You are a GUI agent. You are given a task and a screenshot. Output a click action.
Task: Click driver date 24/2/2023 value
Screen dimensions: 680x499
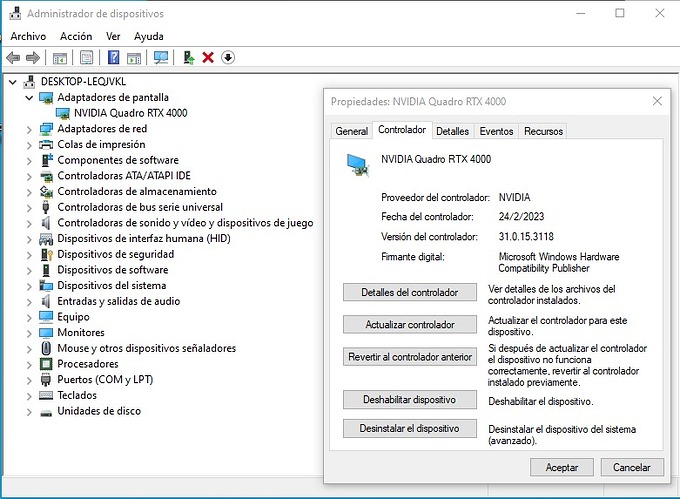pos(521,216)
